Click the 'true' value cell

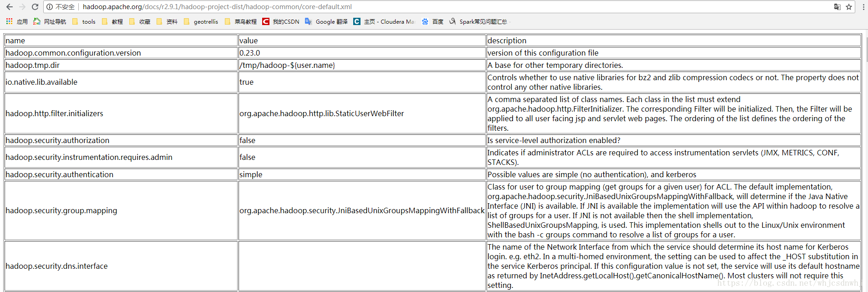[x=362, y=82]
